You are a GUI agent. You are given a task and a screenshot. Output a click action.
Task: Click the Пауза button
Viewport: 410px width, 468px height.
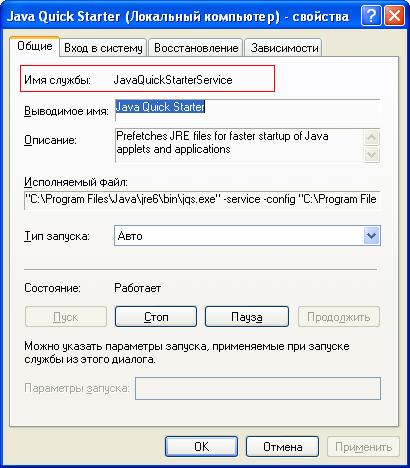coord(247,317)
